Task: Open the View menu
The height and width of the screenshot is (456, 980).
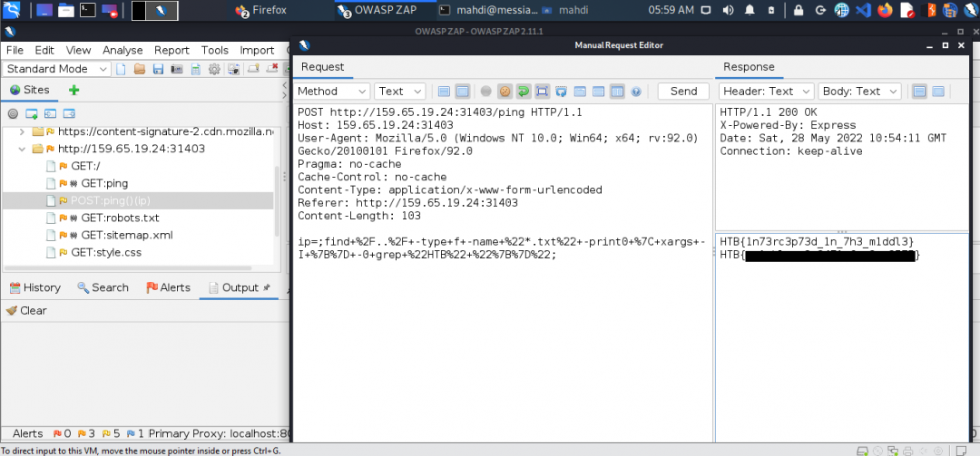Action: coord(78,50)
